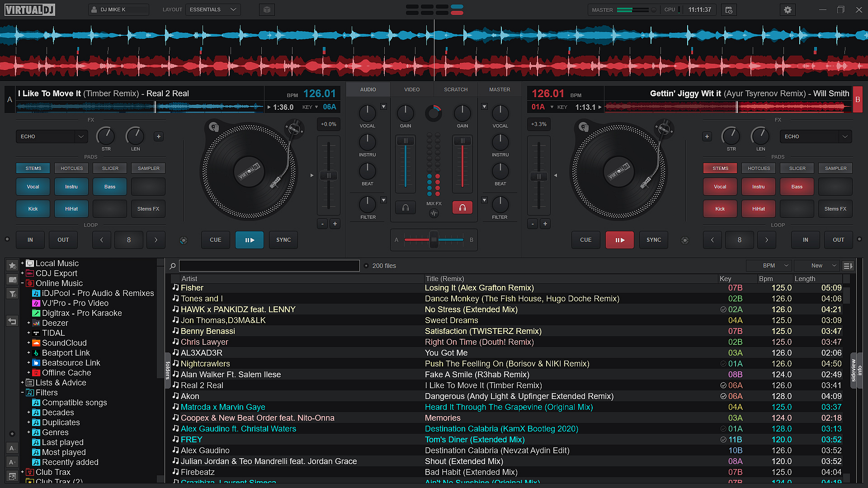Click the crossfader between A and B

(x=434, y=240)
